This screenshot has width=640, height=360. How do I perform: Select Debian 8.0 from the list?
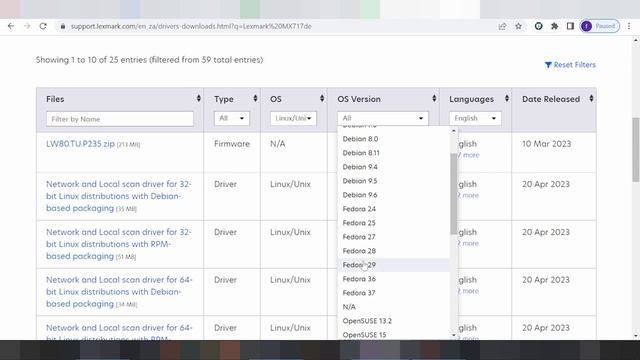coord(393,139)
